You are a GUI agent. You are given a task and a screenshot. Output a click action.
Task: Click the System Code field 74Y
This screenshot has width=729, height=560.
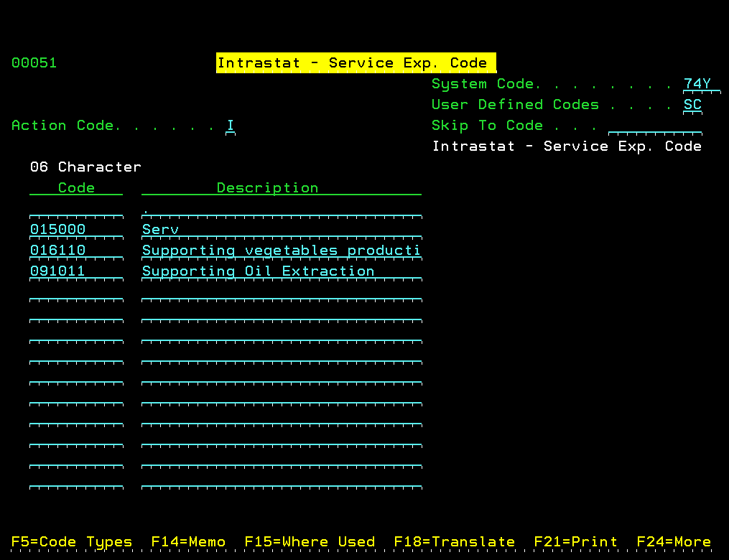coord(702,84)
